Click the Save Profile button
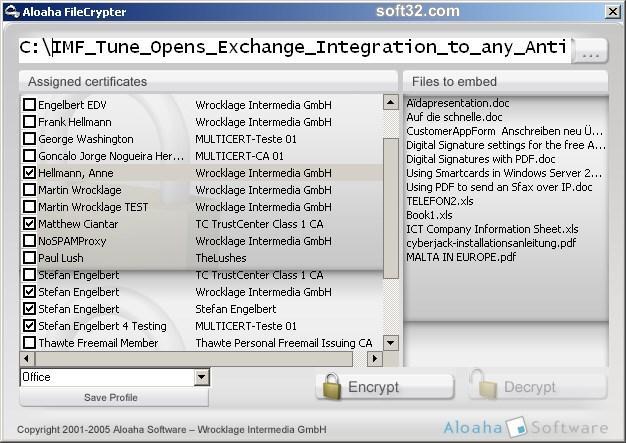 pos(114,398)
